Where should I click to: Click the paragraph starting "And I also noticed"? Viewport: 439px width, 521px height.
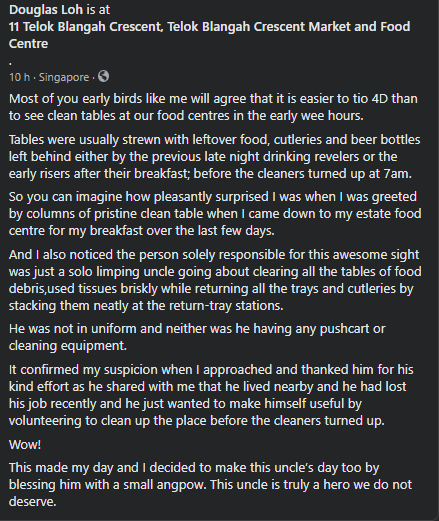point(215,280)
